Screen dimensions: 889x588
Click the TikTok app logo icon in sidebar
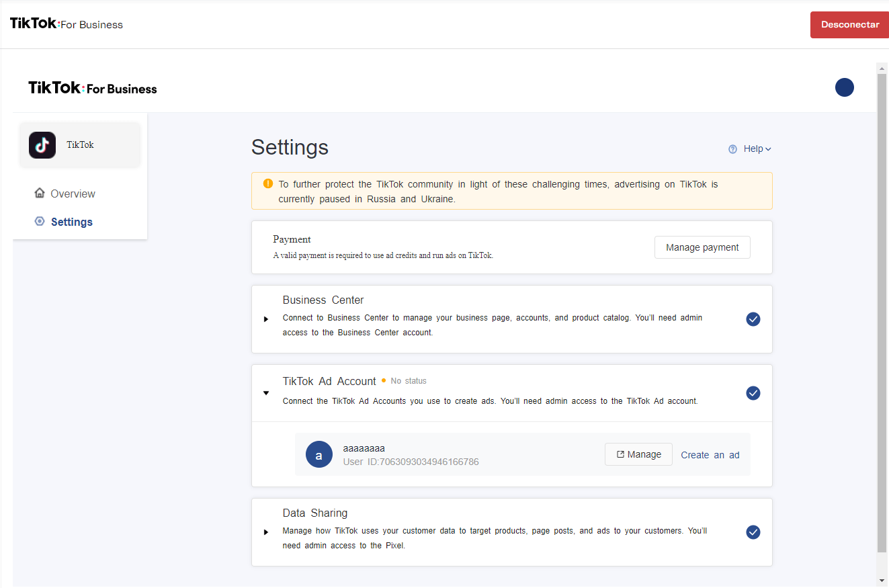(42, 144)
